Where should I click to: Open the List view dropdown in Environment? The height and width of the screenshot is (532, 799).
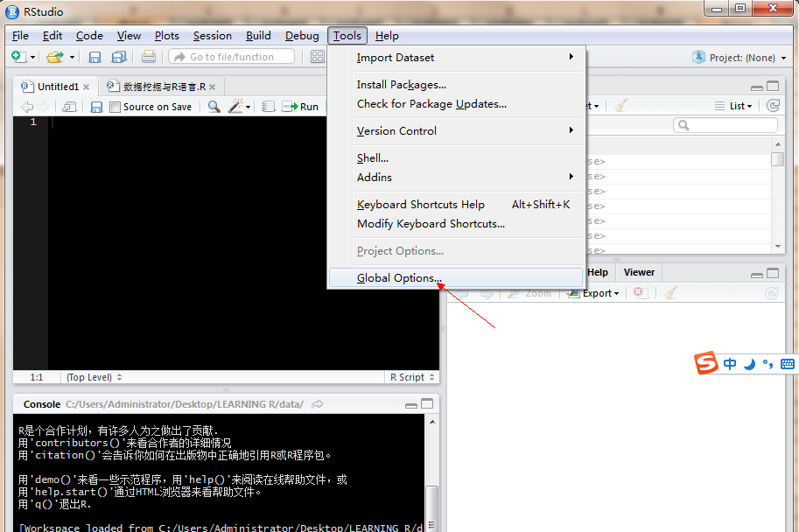733,106
